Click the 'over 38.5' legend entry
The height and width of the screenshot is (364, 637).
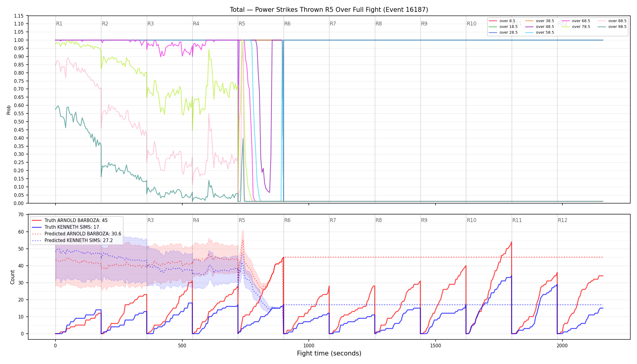540,21
